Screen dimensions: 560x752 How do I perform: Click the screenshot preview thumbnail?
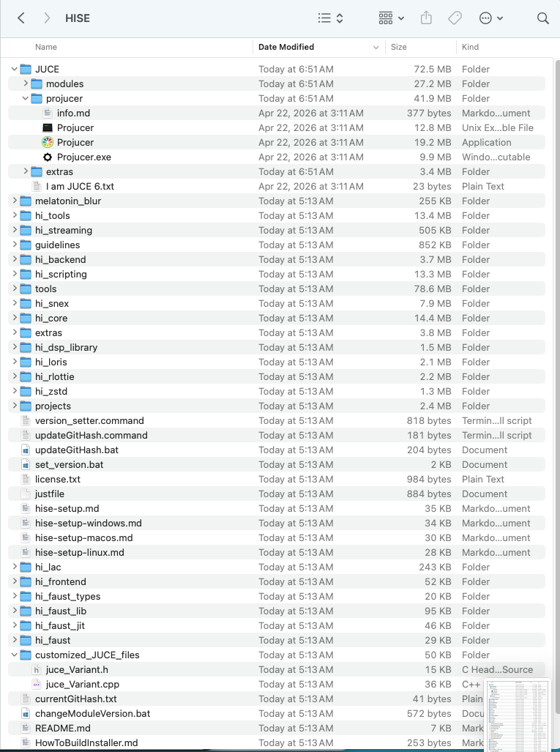[518, 715]
